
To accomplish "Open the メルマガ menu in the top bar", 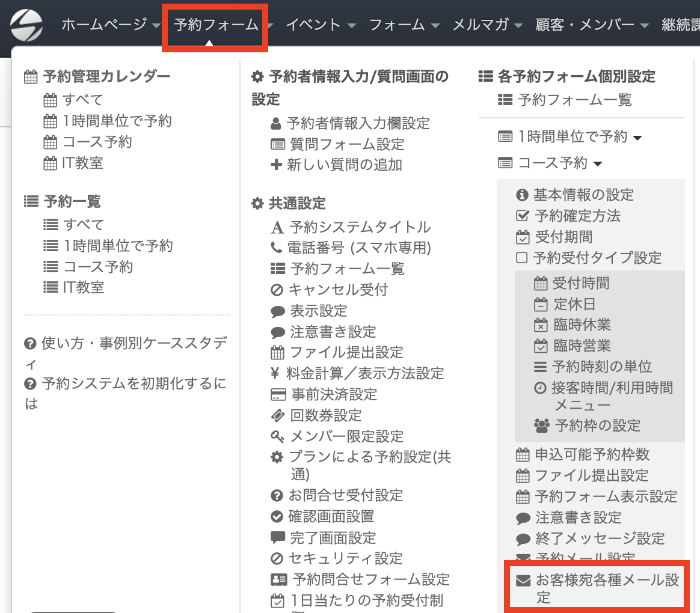I will (x=487, y=25).
